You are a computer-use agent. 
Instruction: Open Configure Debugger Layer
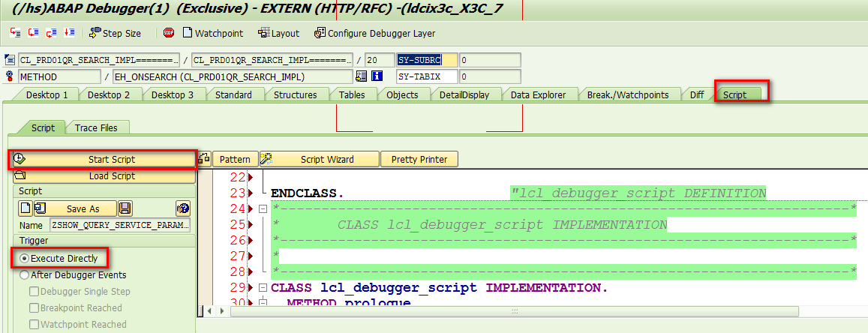point(375,33)
